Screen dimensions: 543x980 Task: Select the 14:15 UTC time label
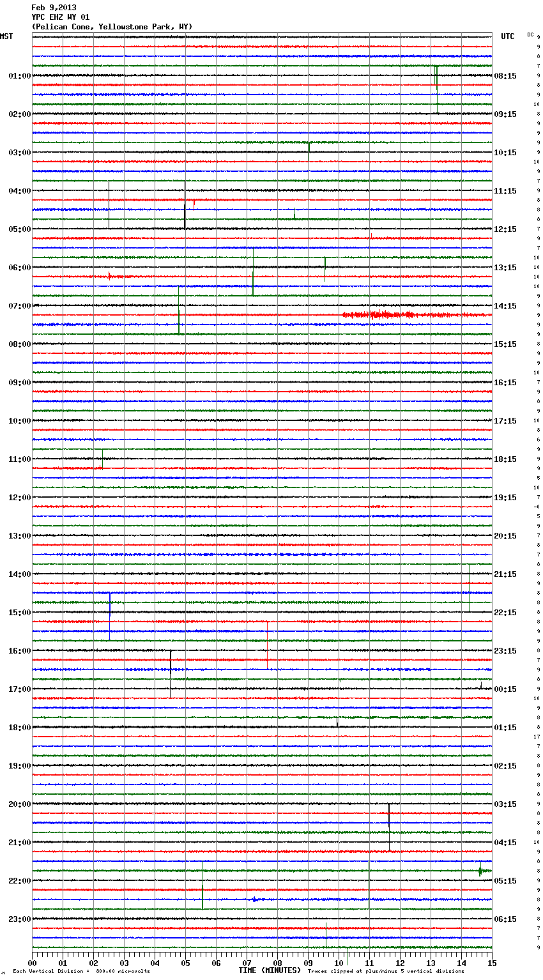pyautogui.click(x=505, y=306)
